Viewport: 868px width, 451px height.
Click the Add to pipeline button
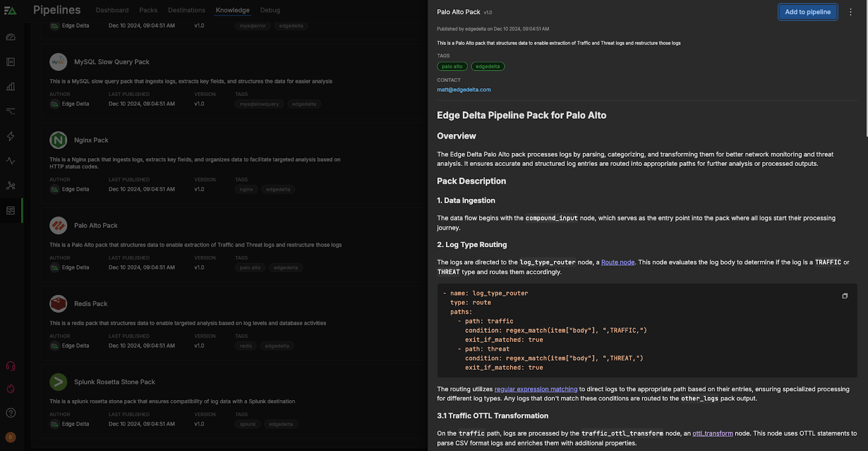point(807,12)
